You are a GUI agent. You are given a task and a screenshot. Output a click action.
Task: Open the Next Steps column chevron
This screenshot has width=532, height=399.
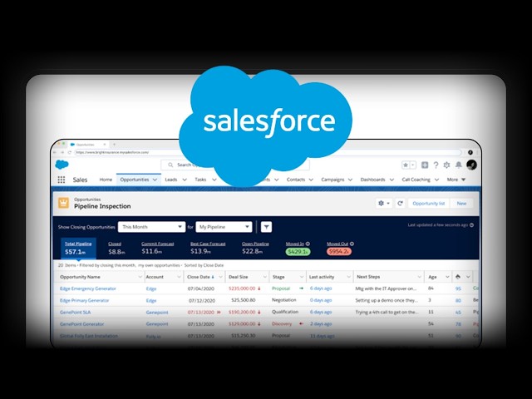pos(419,277)
